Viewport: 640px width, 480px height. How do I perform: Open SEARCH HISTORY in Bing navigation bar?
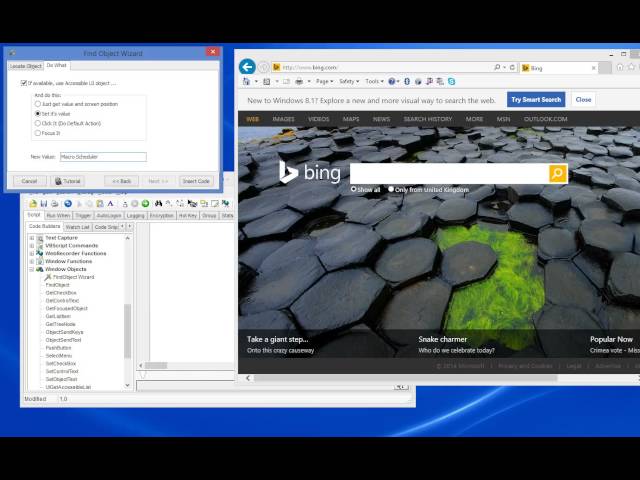pyautogui.click(x=428, y=119)
